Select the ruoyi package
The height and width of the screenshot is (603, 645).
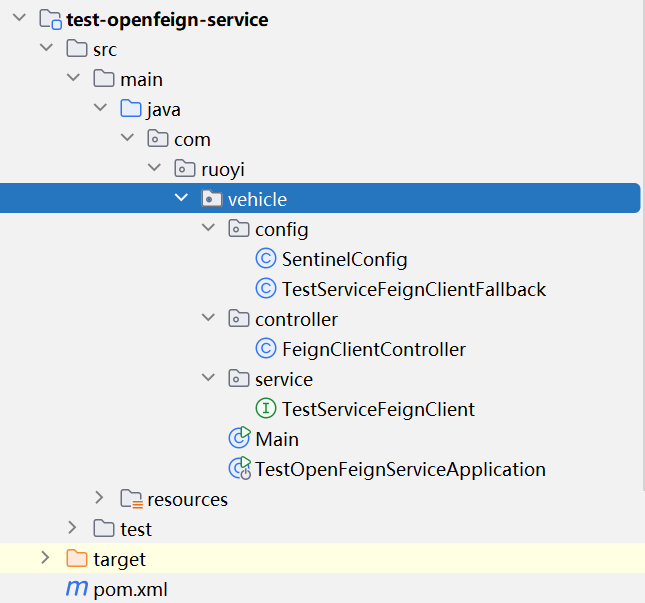(222, 170)
